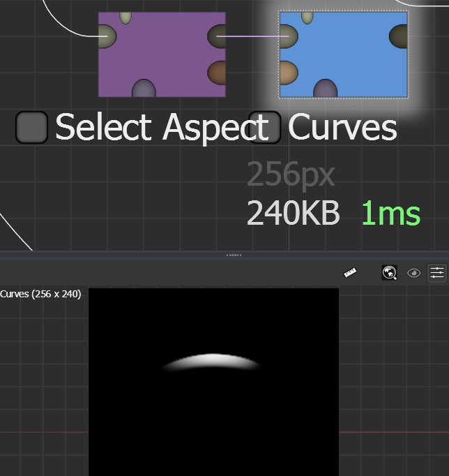449x476 pixels.
Task: Click the Curves node right-side output port
Action: (x=398, y=36)
